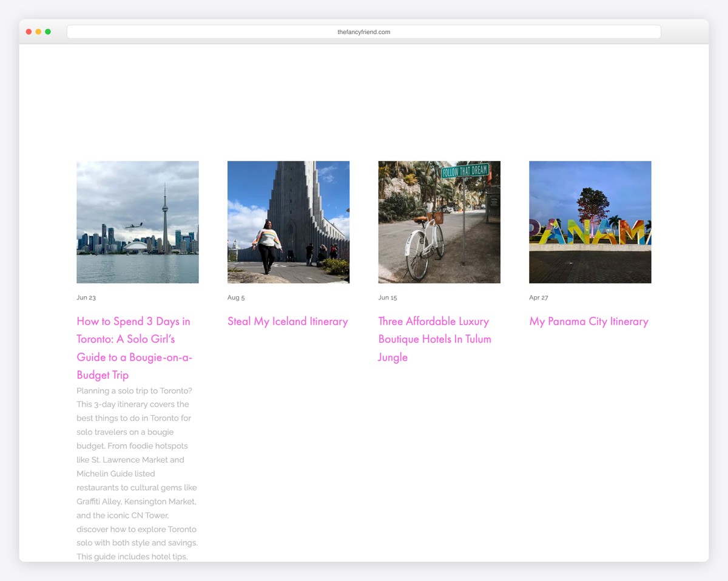This screenshot has height=581, width=728.
Task: Open 'Steal My Iceland Itinerary' post
Action: (288, 321)
